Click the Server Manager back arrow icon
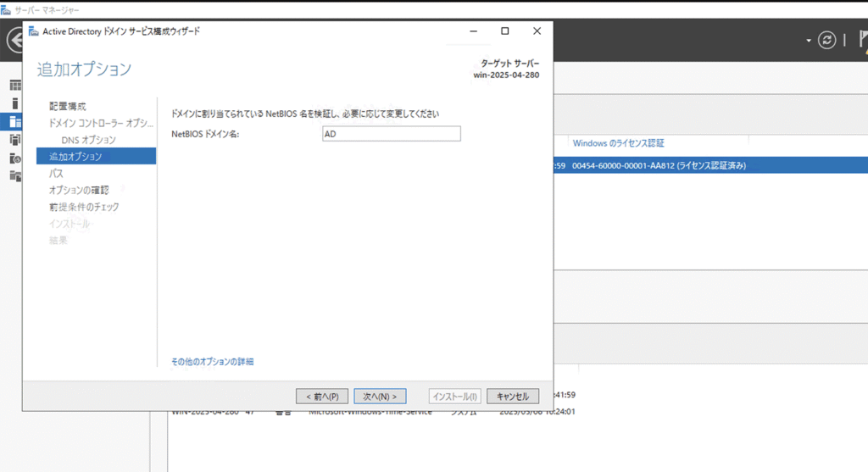This screenshot has height=472, width=868. tap(15, 41)
